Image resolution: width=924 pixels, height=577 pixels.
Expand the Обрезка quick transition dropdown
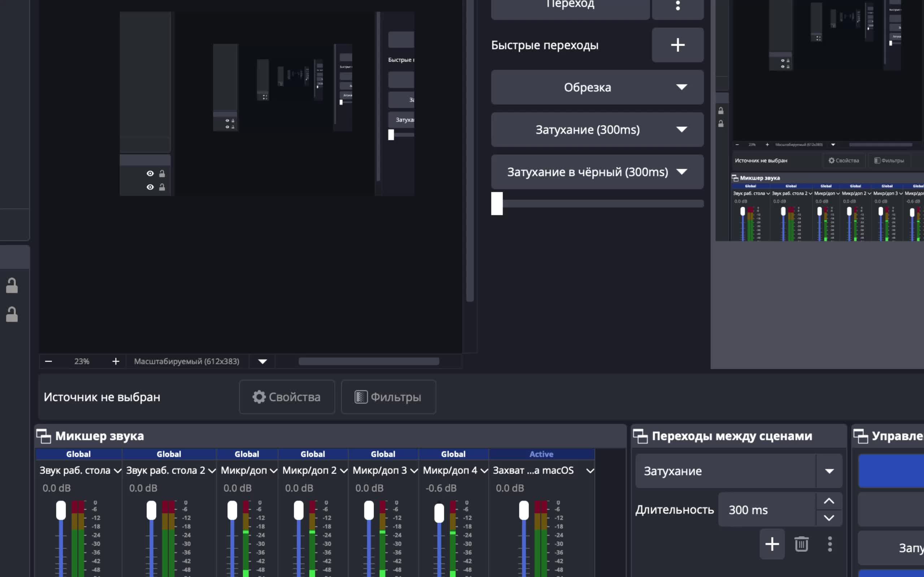click(681, 87)
